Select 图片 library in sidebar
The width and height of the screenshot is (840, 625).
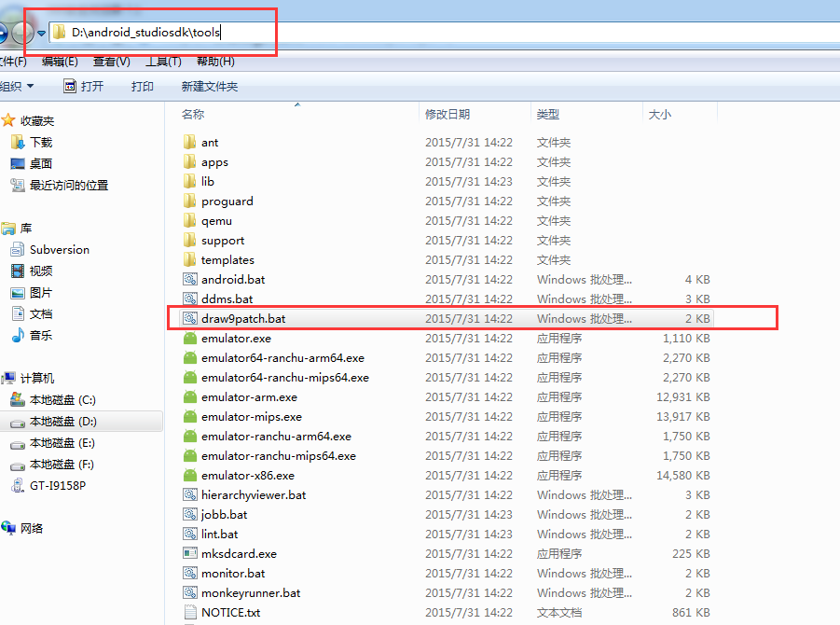(32, 292)
